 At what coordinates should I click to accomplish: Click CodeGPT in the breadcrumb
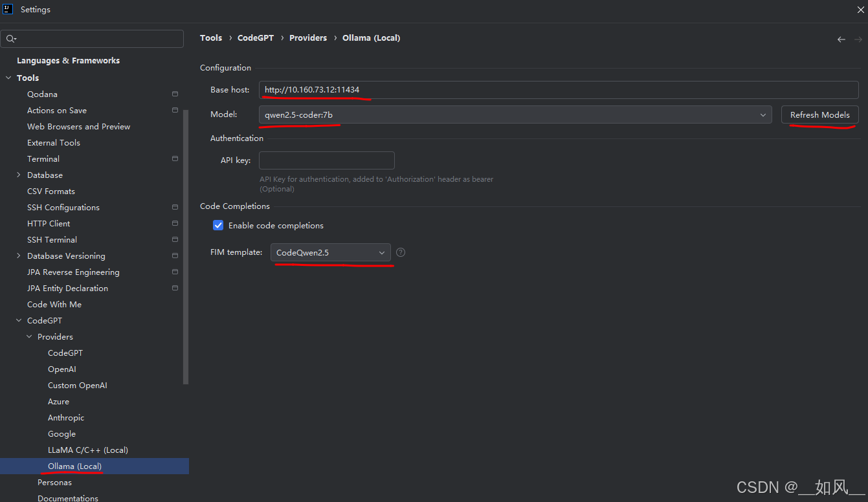(256, 38)
